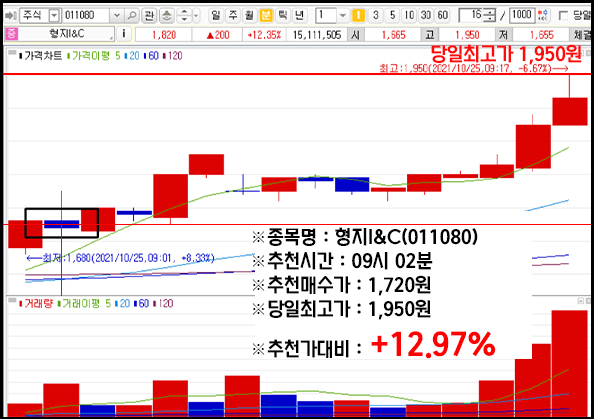Click the tallest last volume bar
This screenshot has height=419, width=594.
[x=569, y=363]
